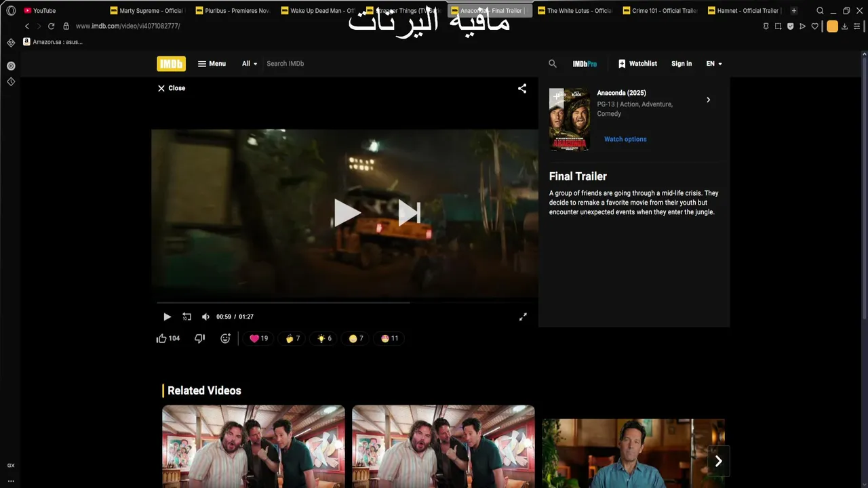Add a smiley face reaction (7)

tap(356, 338)
